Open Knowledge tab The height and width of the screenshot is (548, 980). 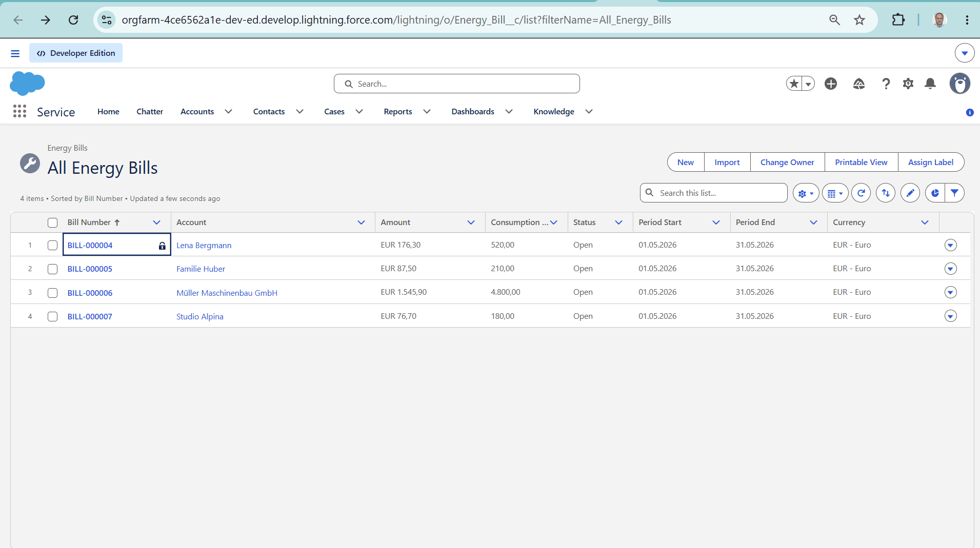(x=554, y=112)
